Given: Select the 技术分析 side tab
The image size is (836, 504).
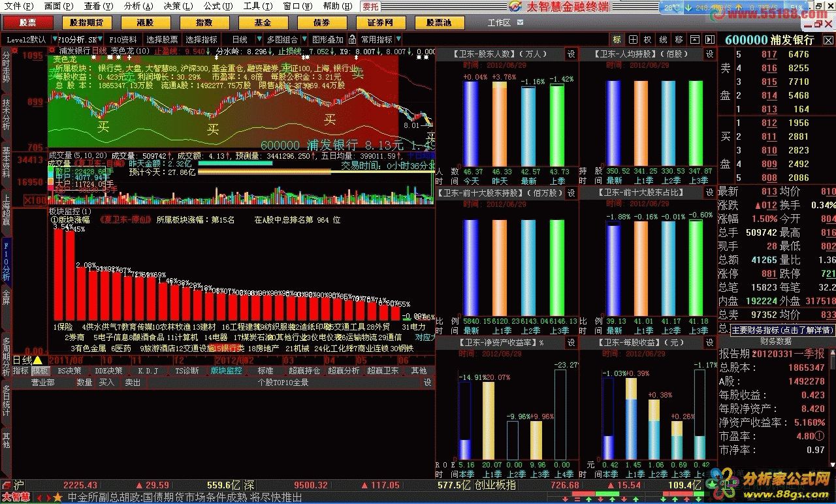Looking at the screenshot, I should click(6, 113).
